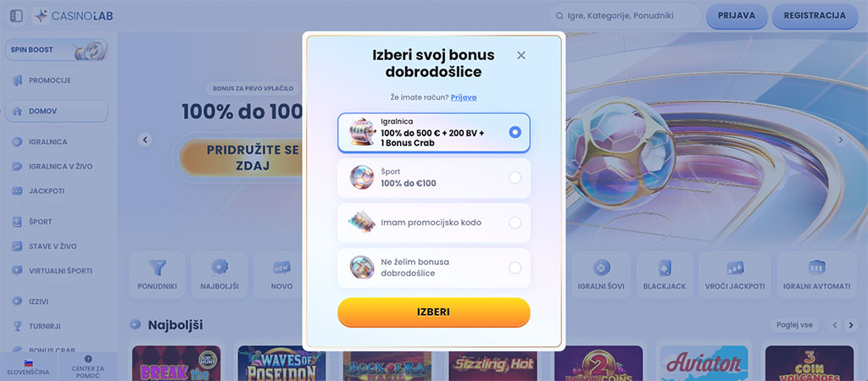Select the Šport 100% do €100 radio
The width and height of the screenshot is (868, 381).
coord(515,178)
